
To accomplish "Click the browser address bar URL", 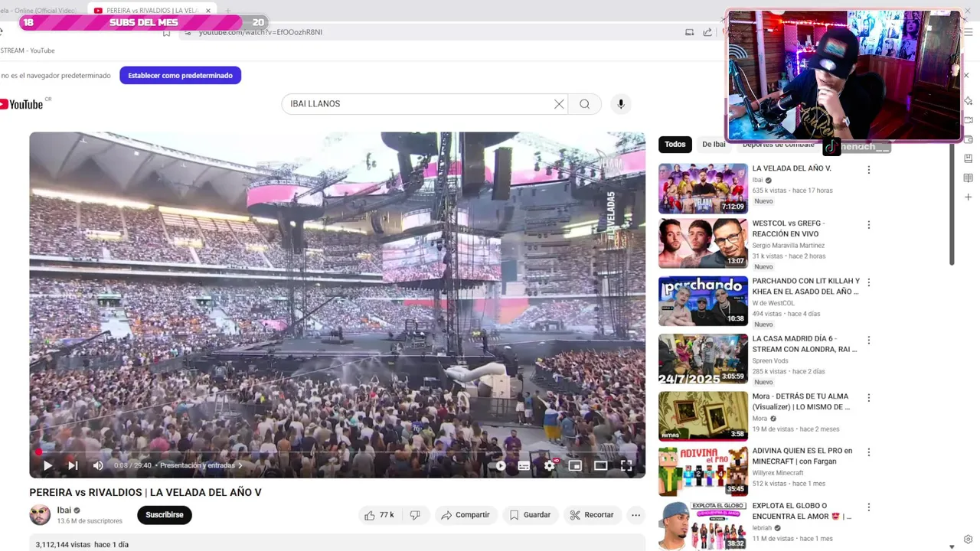I will pos(260,32).
